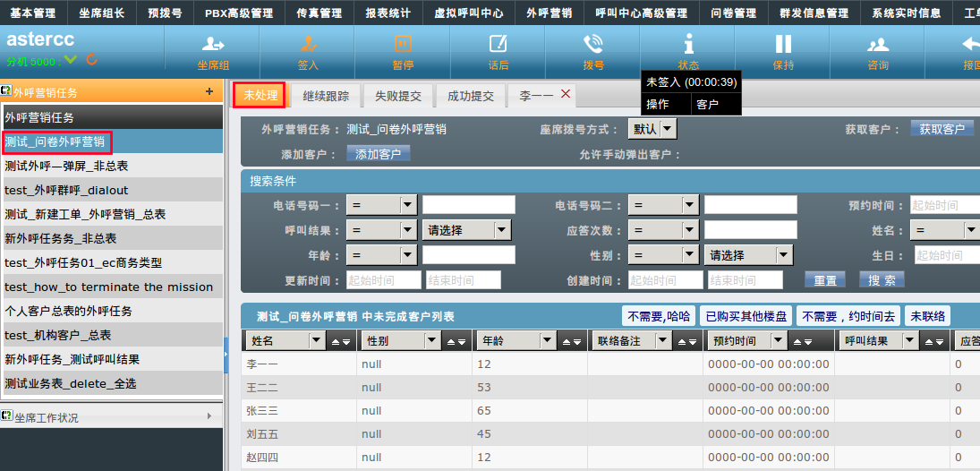The width and height of the screenshot is (980, 471).
Task: Open the 话后 after-call icon
Action: click(499, 44)
